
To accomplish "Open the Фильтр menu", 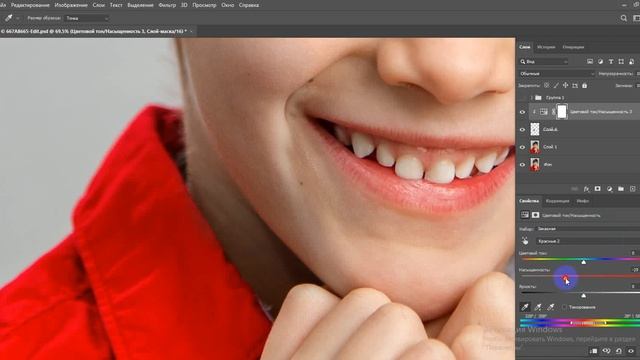I will tap(167, 5).
